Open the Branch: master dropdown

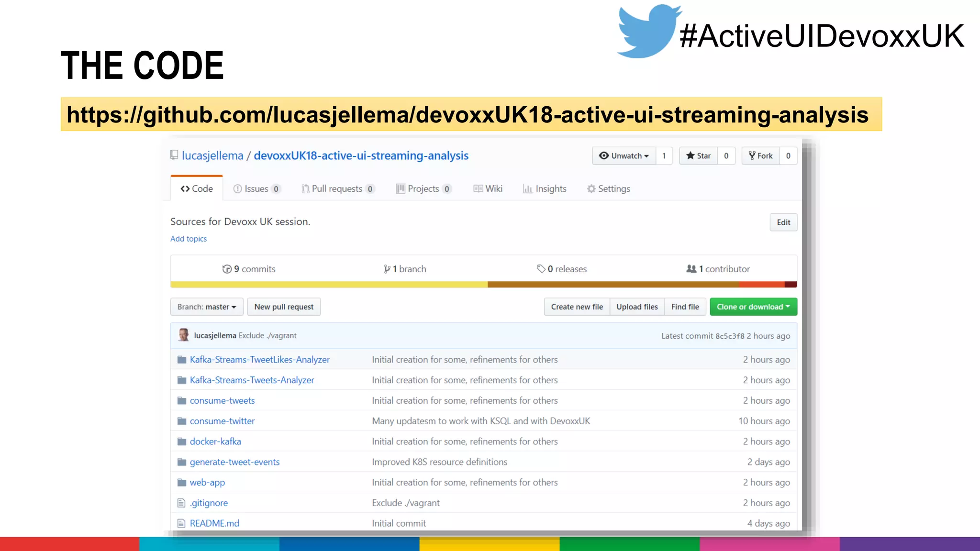pos(207,307)
